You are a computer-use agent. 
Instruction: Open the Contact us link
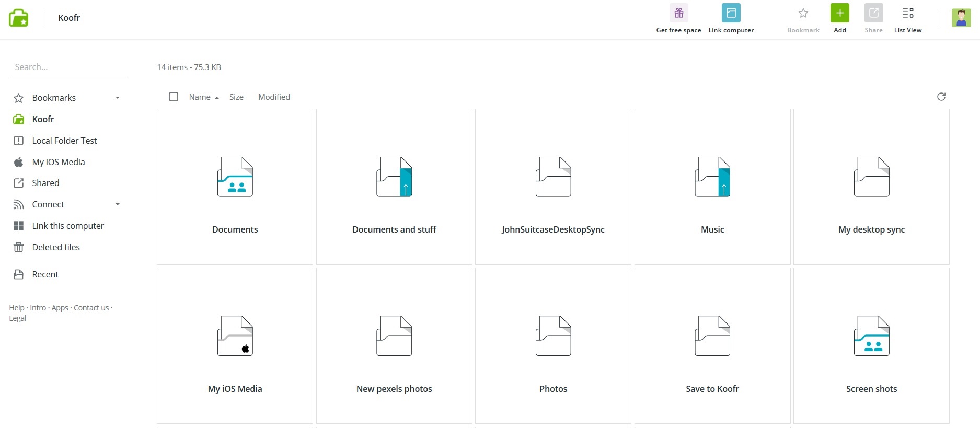pos(91,308)
